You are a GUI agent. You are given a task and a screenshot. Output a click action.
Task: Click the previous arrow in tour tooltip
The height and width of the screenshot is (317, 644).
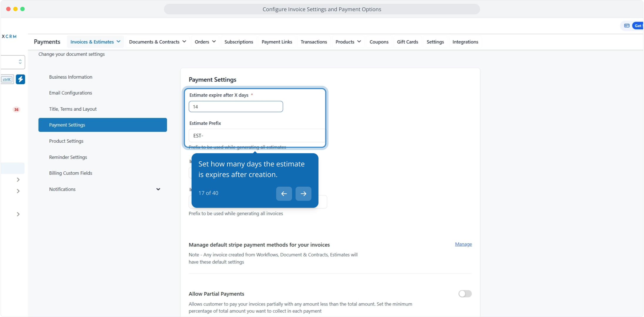[284, 194]
